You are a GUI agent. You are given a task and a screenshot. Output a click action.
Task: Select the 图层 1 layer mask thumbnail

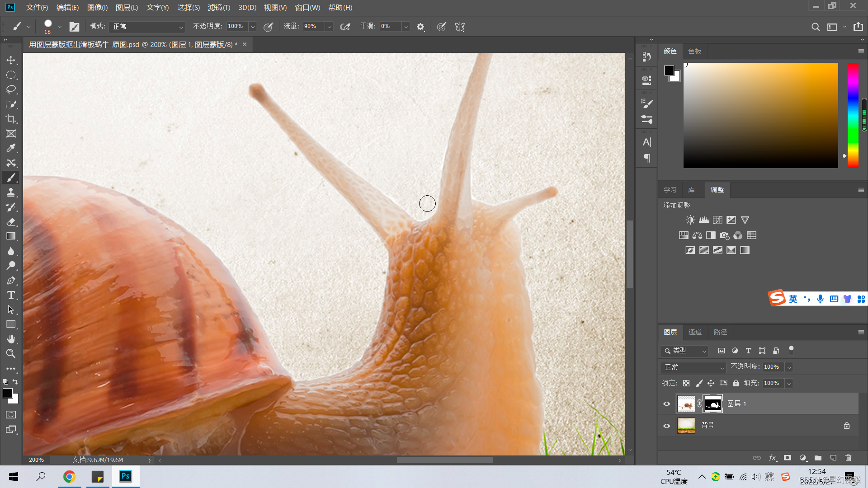coord(712,404)
